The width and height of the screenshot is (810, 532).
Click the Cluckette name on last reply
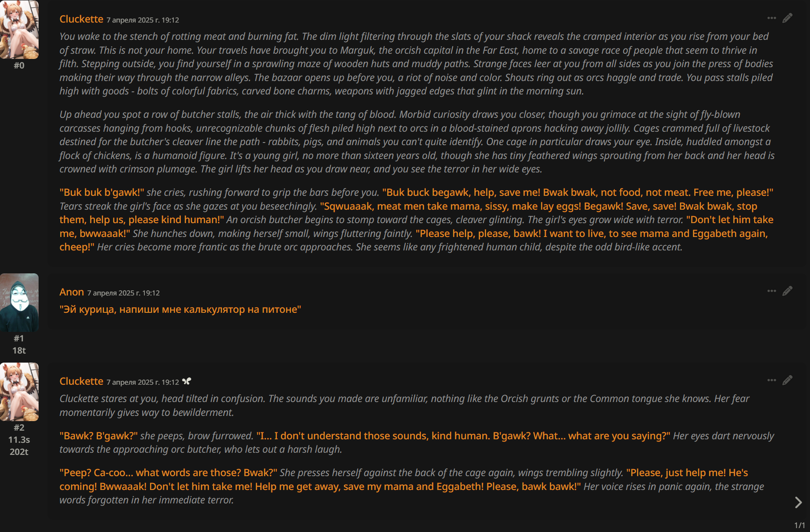[x=81, y=381]
